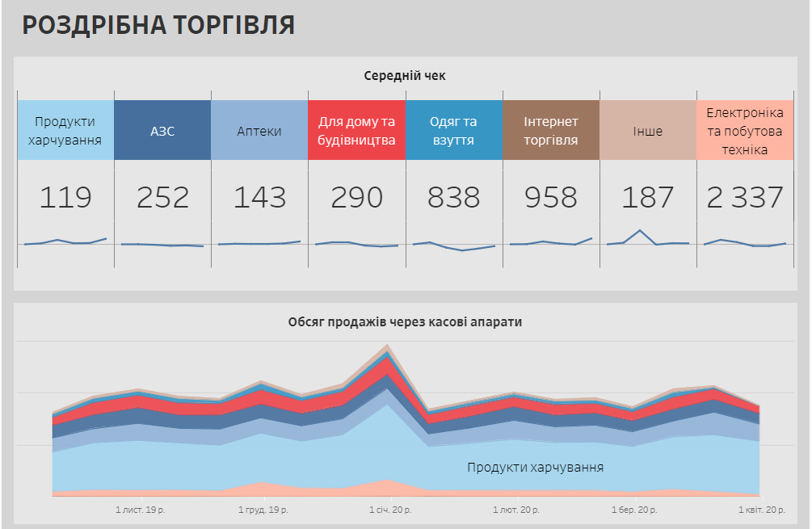Select the 2 337 electronics value
This screenshot has height=529, width=812.
pyautogui.click(x=745, y=197)
